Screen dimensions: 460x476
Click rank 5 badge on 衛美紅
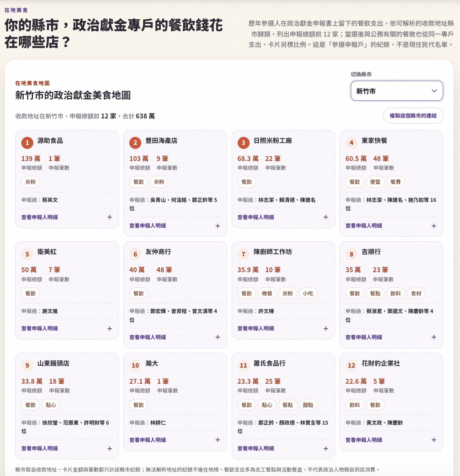coord(27,254)
